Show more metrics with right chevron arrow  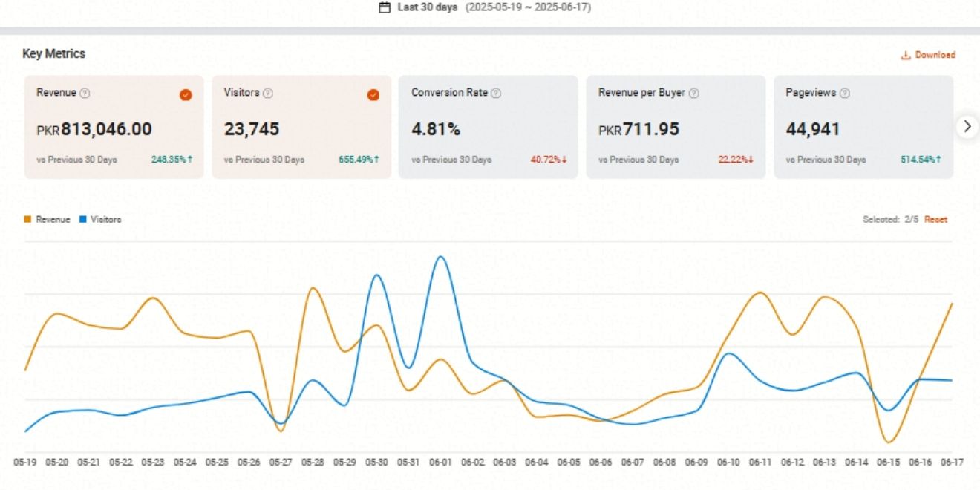967,126
